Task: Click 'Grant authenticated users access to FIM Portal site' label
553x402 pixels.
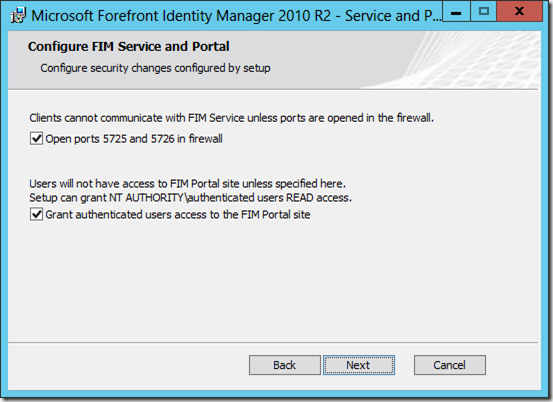Action: (178, 215)
